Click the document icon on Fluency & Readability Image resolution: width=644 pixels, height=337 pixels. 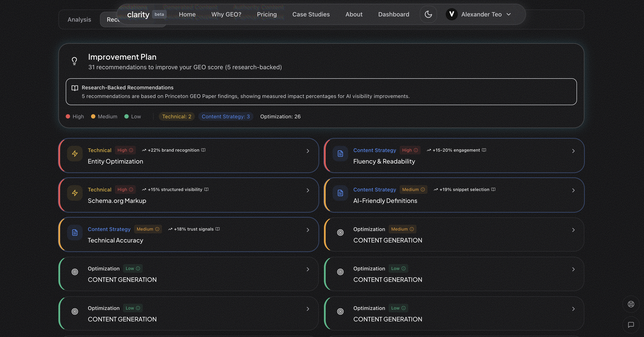coord(340,154)
